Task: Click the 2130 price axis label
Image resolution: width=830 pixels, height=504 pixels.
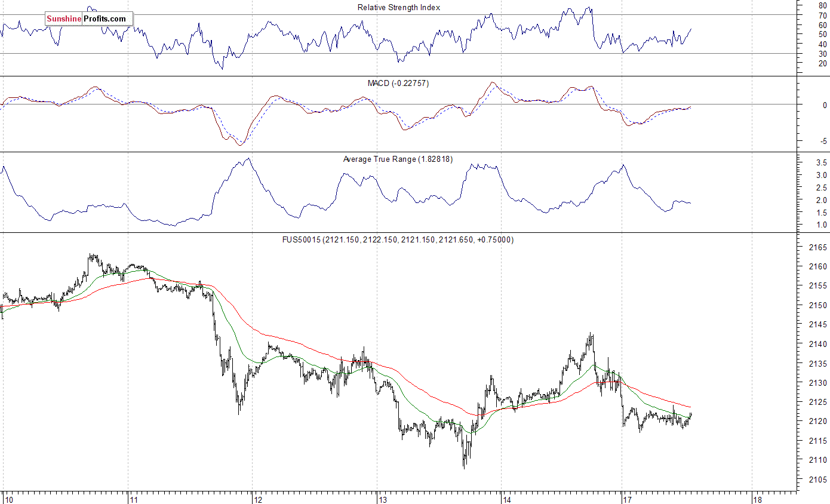Action: pos(817,383)
